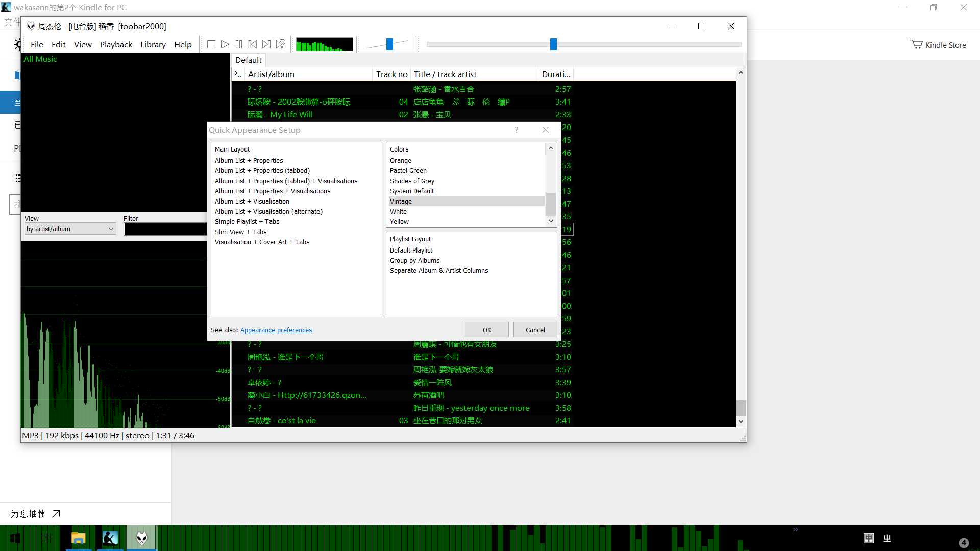Click the Duration column header
The height and width of the screenshot is (551, 980).
556,74
